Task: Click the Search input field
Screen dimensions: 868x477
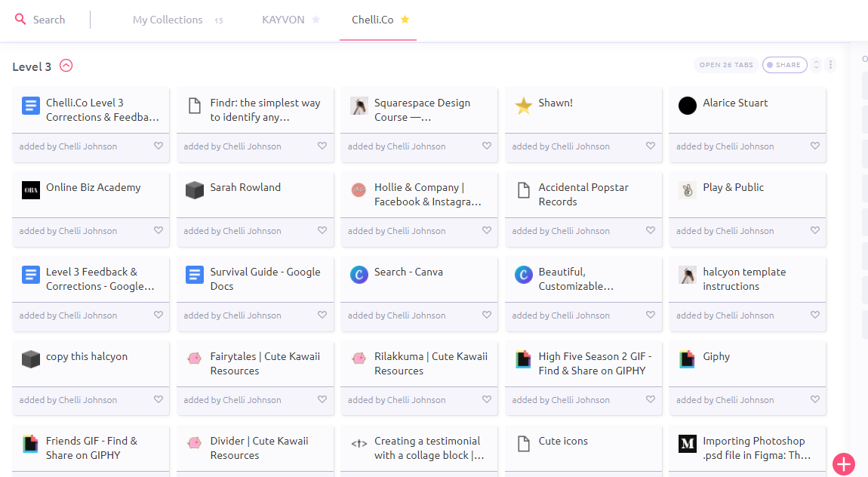Action: click(49, 20)
